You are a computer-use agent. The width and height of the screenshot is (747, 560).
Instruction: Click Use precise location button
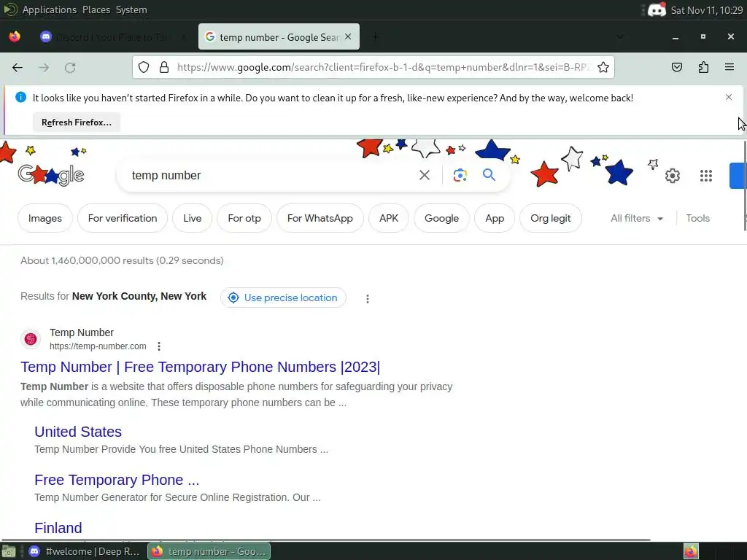[283, 297]
